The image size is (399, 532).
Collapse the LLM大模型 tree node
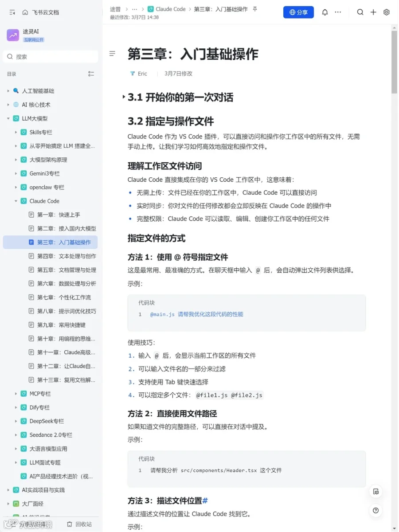[8, 118]
